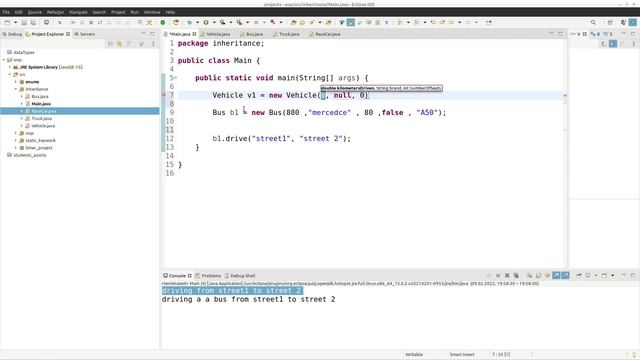Toggle Mark Occurrences highlighted toolbar button
This screenshot has height=360, width=640.
tap(351, 22)
